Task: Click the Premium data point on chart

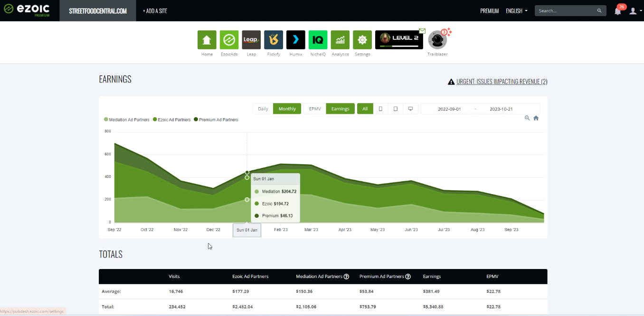Action: (x=247, y=172)
